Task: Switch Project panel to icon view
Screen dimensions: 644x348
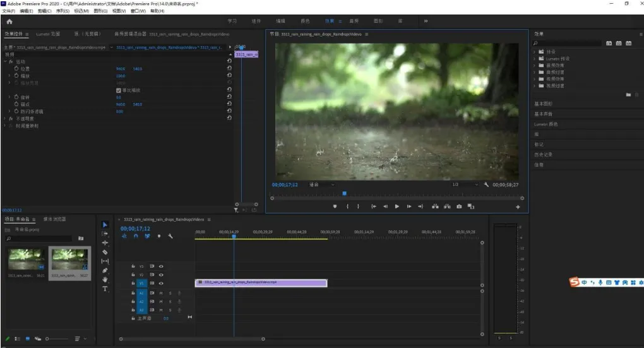Action: pyautogui.click(x=28, y=339)
